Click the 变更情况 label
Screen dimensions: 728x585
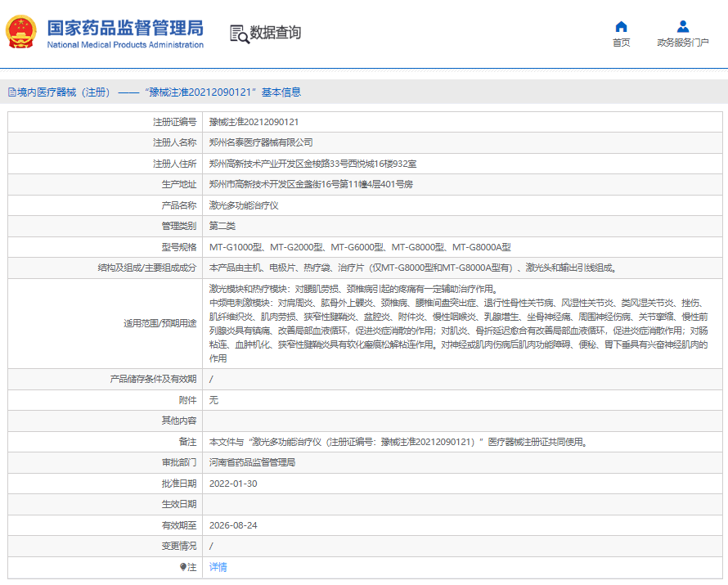pyautogui.click(x=179, y=546)
